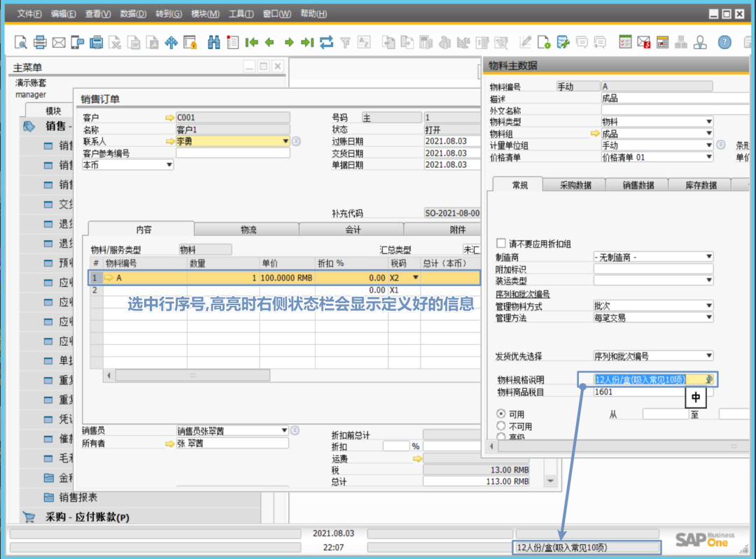
Task: Click the Export to Word icon
Action: (x=134, y=43)
